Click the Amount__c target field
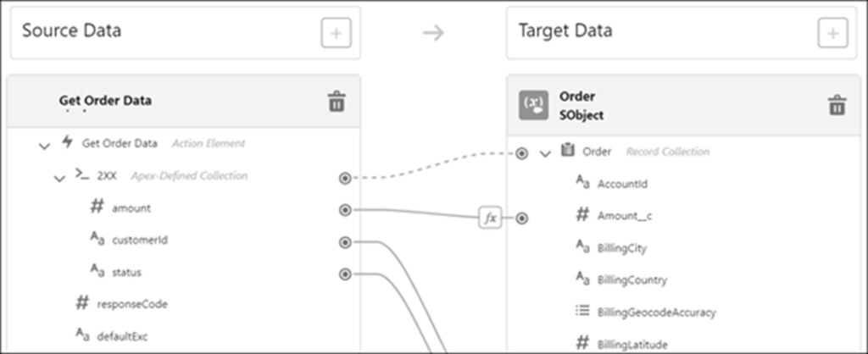The image size is (868, 354). 624,216
